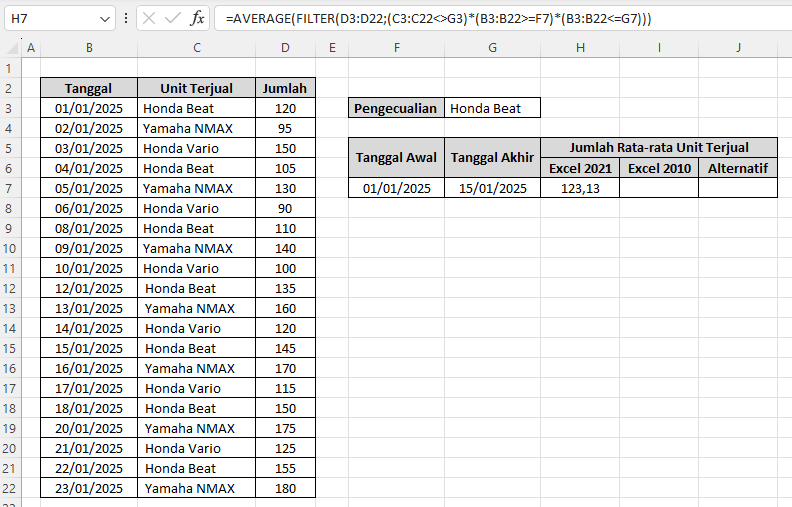The width and height of the screenshot is (792, 507).
Task: Select the empty cell under Alternatif
Action: (737, 188)
